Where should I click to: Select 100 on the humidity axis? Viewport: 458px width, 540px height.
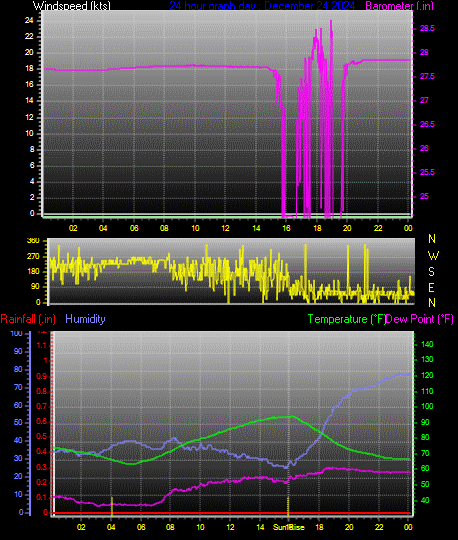click(x=17, y=333)
